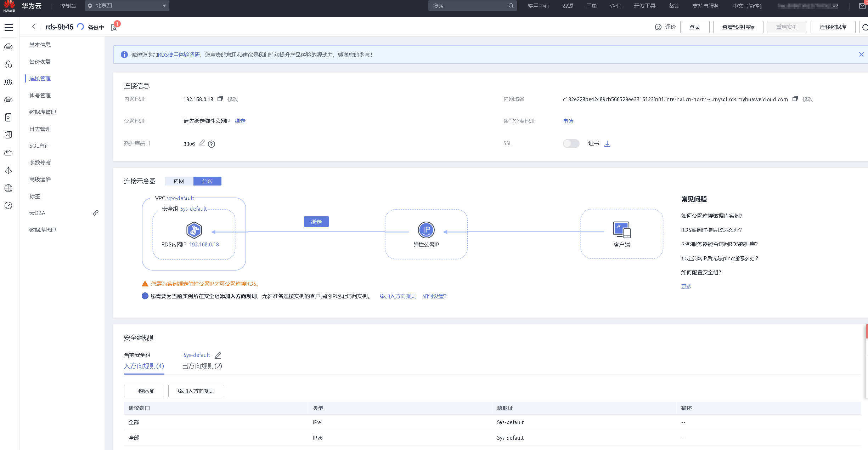868x450 pixels.
Task: Copy the internal IP address 192.168.0.18
Action: [x=220, y=99]
